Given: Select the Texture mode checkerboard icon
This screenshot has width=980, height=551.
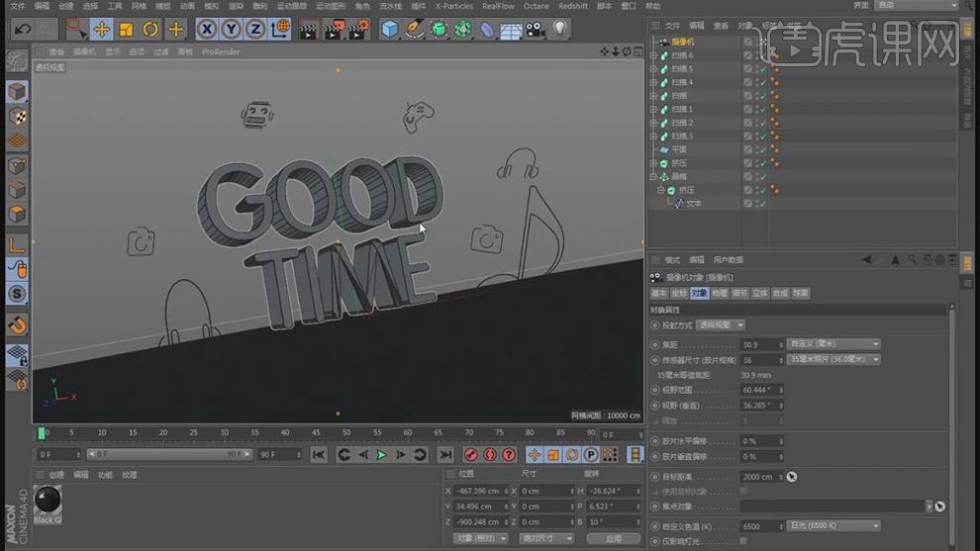Looking at the screenshot, I should click(17, 116).
